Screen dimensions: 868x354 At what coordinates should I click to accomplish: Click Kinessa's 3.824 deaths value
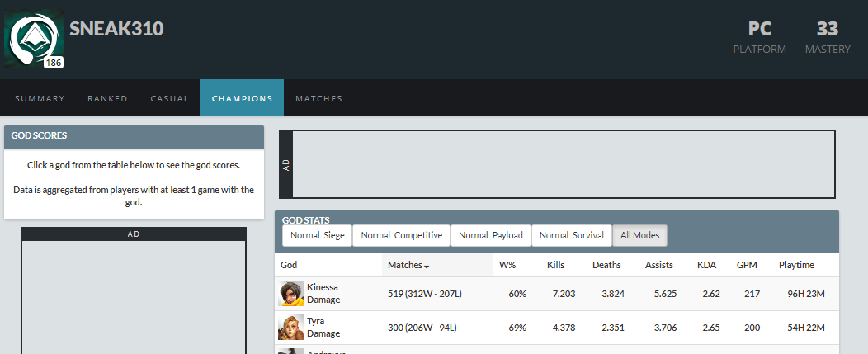click(613, 294)
